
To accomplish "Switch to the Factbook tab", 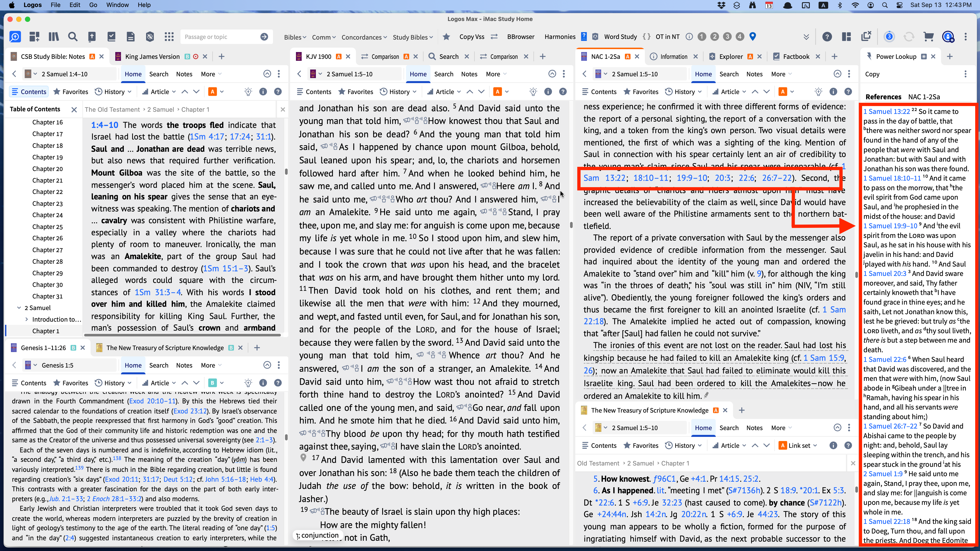I will click(796, 57).
